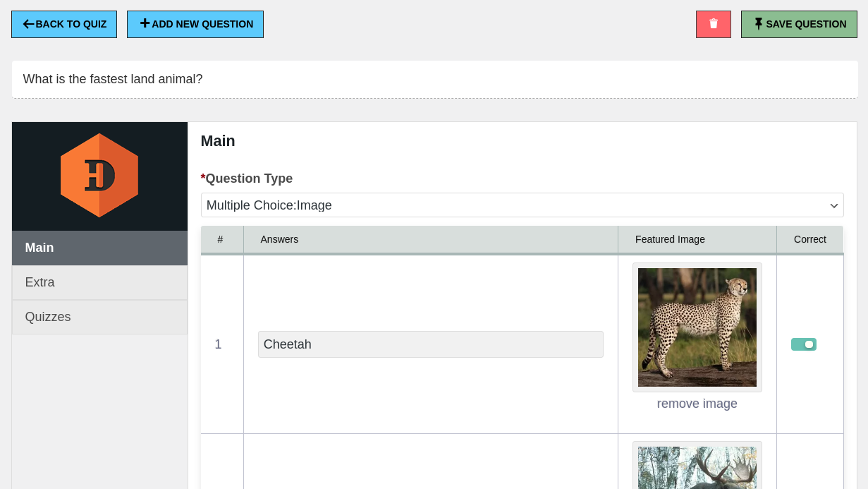Switch to the Main tab
The image size is (868, 489).
click(99, 248)
